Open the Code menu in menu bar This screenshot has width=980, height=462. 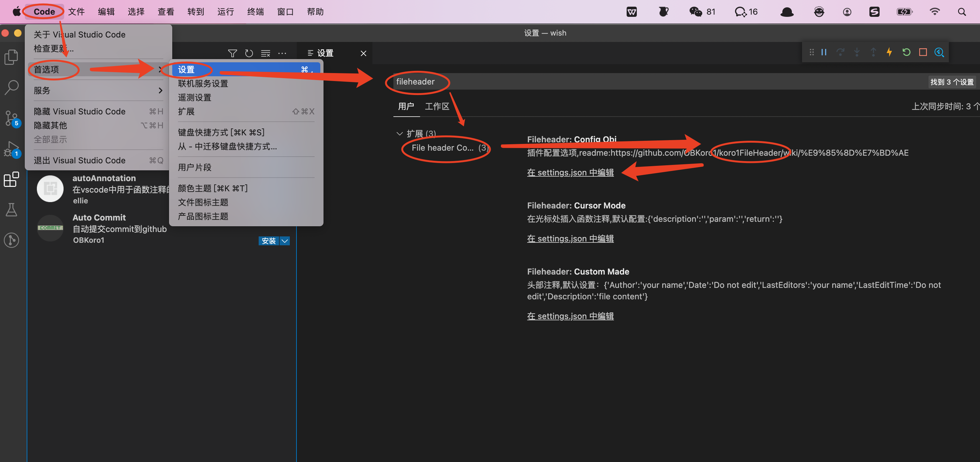tap(44, 12)
